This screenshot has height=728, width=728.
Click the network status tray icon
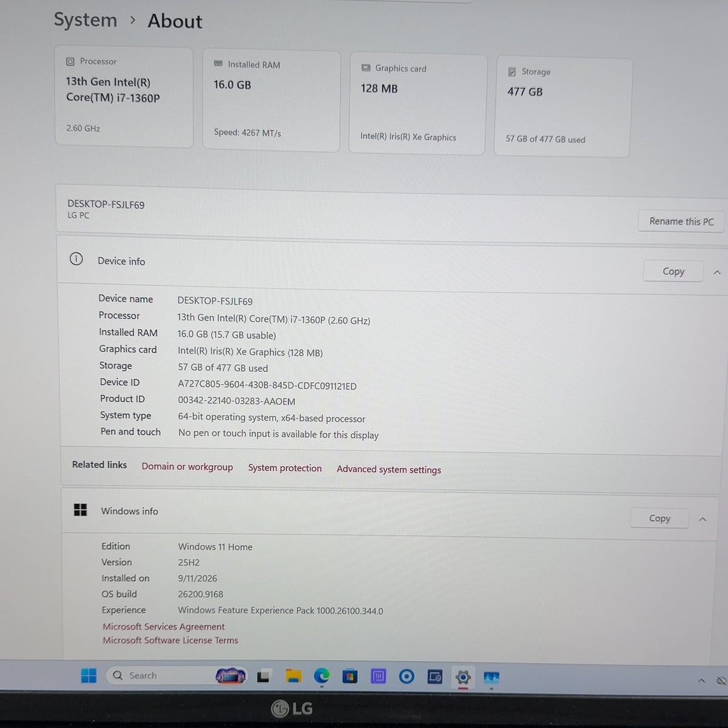tap(722, 681)
